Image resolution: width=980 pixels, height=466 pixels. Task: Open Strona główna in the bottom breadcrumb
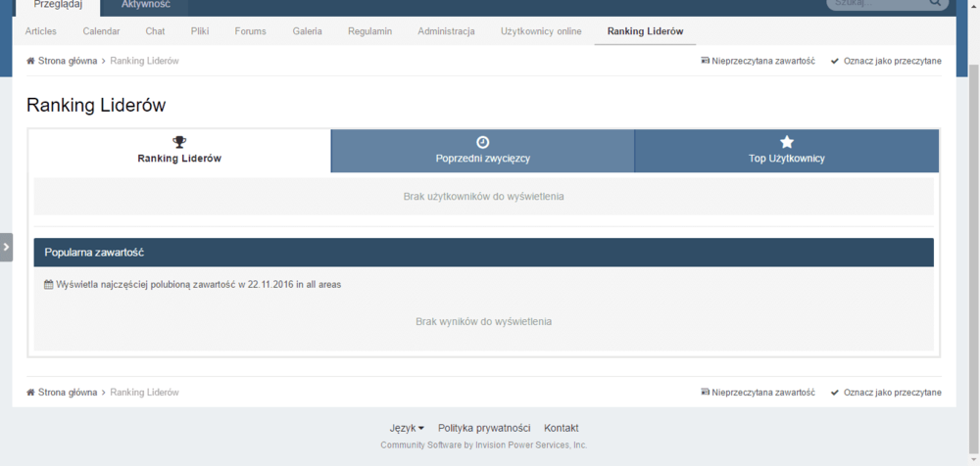pos(67,393)
